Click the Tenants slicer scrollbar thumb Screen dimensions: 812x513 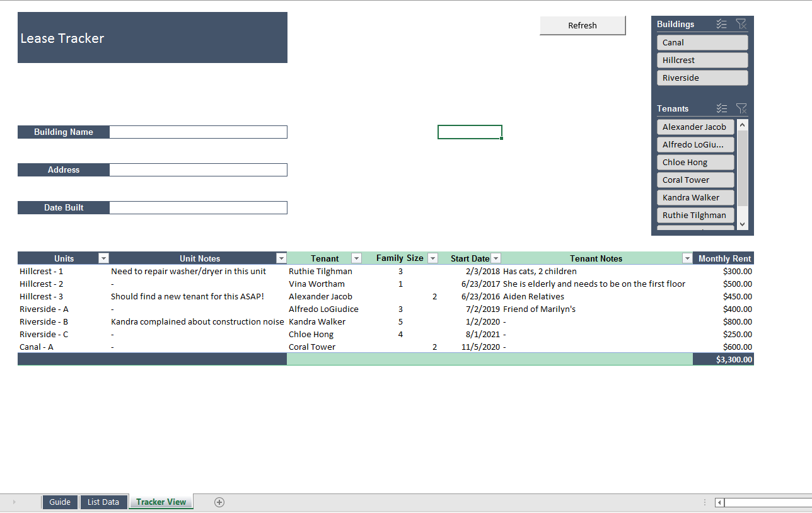click(x=743, y=168)
